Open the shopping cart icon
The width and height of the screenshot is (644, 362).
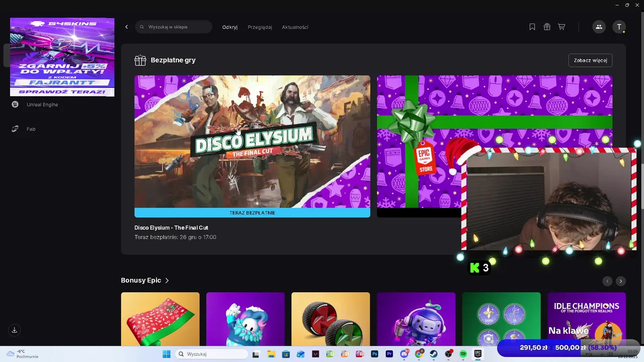(x=561, y=27)
